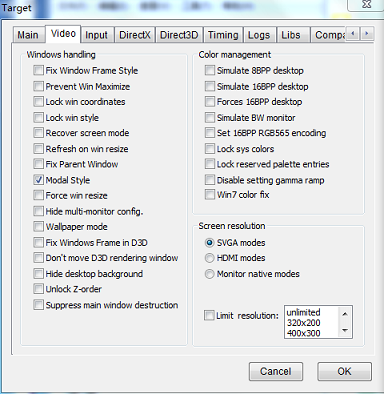Close the Target dialog window

point(366,5)
